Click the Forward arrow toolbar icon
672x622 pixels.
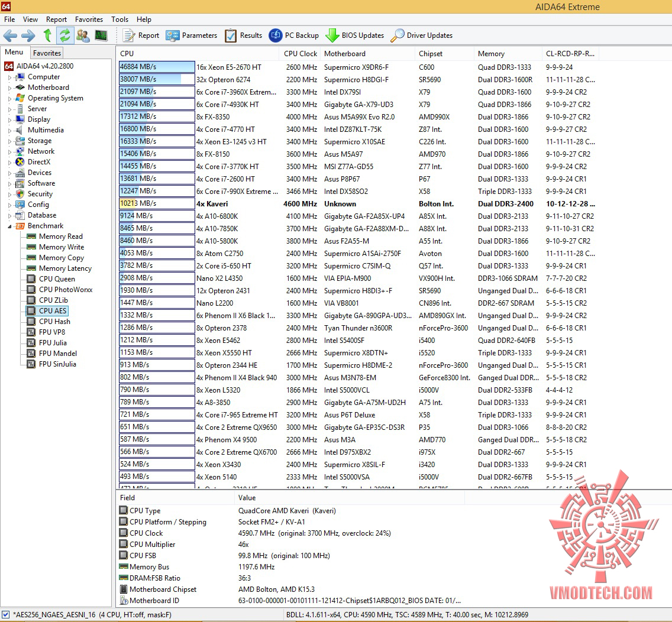(28, 35)
